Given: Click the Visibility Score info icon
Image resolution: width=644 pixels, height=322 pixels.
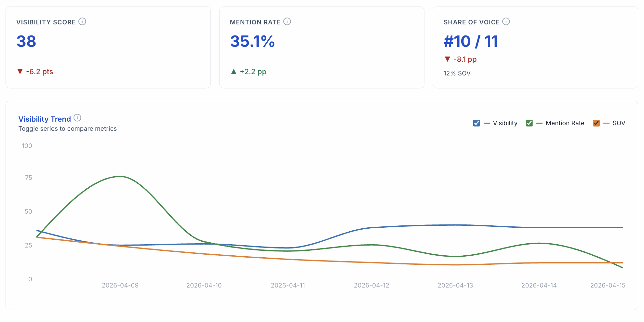Looking at the screenshot, I should [82, 21].
